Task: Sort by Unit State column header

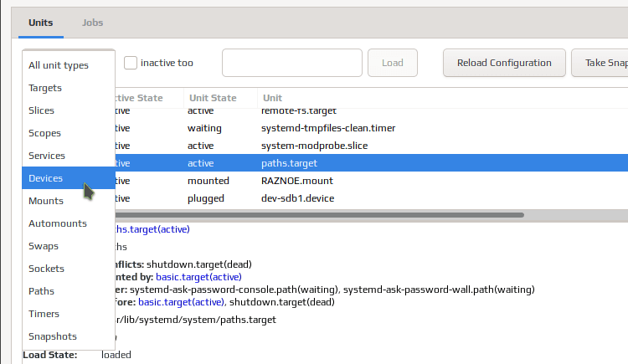Action: click(x=220, y=98)
